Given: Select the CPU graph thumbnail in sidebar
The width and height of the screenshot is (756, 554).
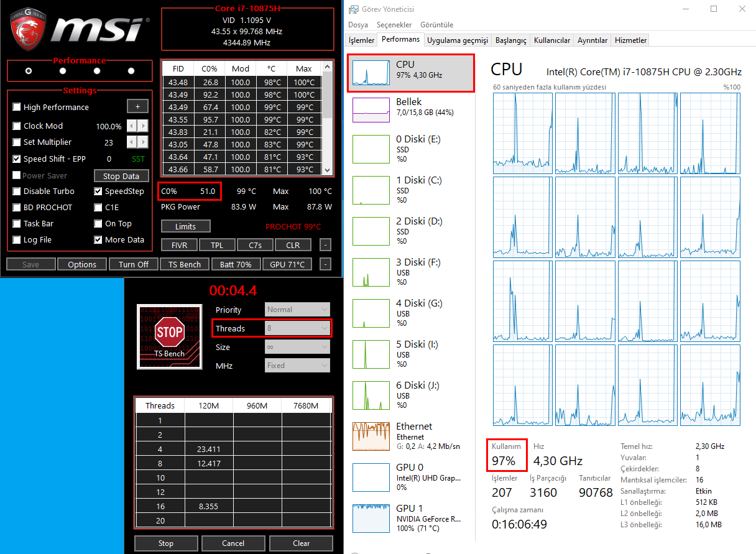Looking at the screenshot, I should point(370,73).
